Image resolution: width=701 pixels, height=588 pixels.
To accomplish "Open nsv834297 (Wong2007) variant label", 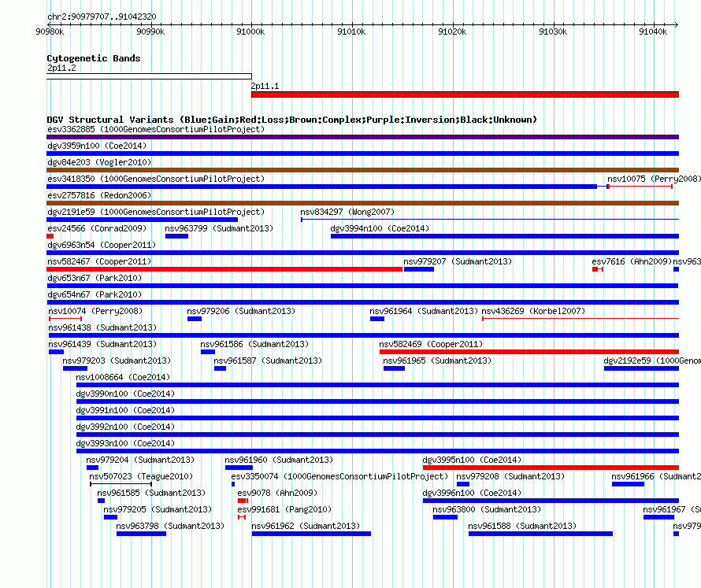I will click(347, 212).
